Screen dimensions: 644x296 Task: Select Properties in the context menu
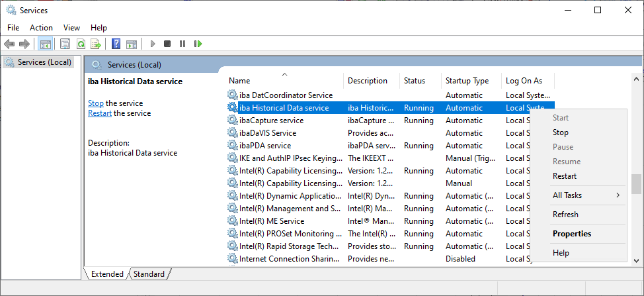pos(572,234)
